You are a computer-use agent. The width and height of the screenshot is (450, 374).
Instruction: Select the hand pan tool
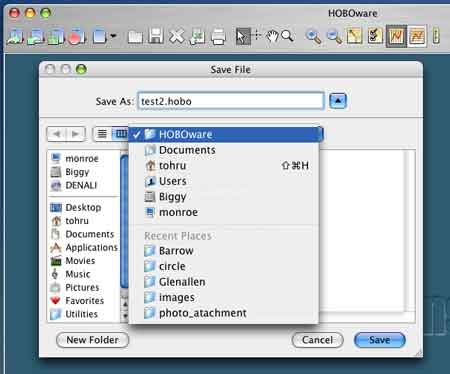(272, 36)
